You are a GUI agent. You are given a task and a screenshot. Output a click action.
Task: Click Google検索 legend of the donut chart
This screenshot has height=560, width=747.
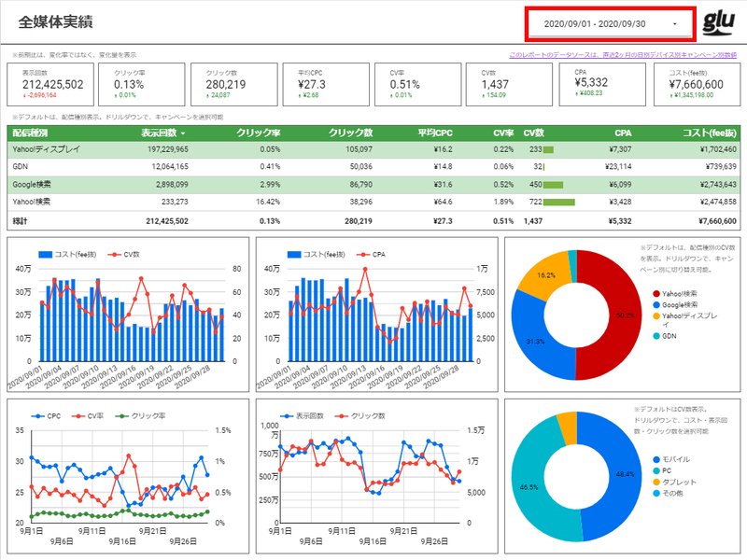tap(675, 305)
